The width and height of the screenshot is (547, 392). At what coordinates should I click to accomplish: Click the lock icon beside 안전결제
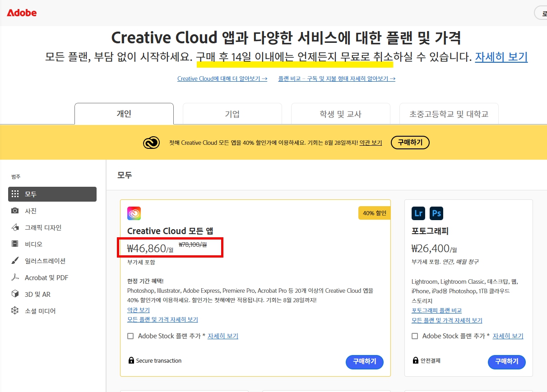[x=416, y=360]
